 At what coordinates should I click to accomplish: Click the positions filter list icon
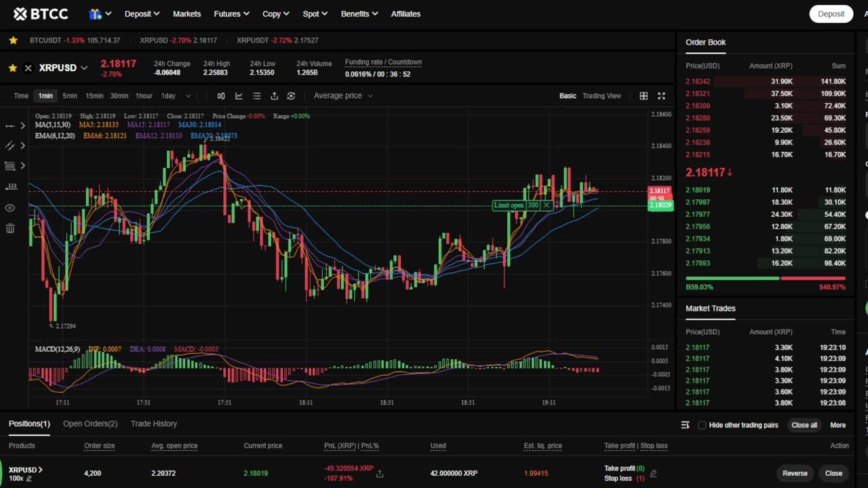tap(685, 425)
